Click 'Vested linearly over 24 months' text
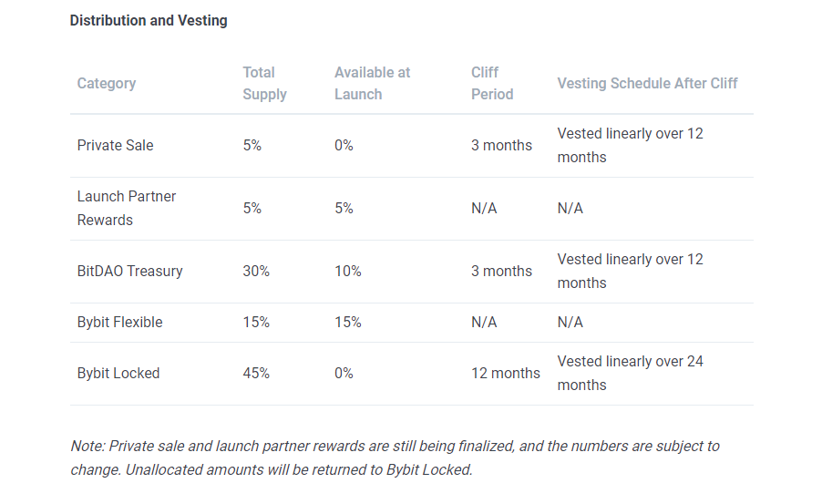The image size is (822, 504). tap(630, 373)
